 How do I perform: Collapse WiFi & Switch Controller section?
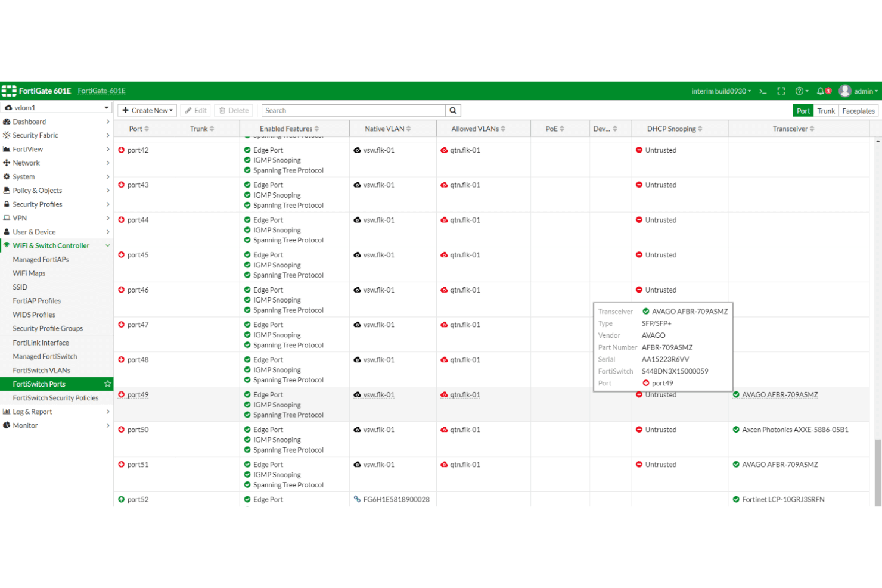57,245
